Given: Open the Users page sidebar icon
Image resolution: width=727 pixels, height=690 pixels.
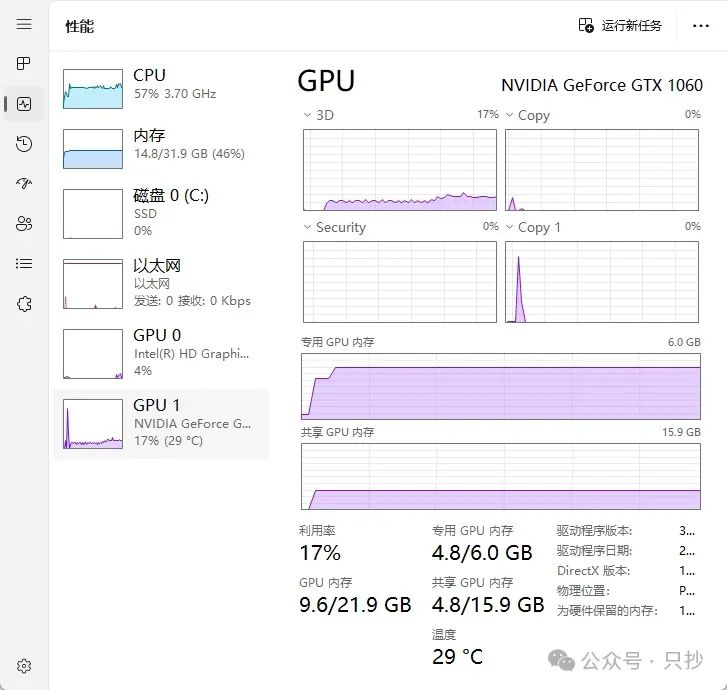Looking at the screenshot, I should [24, 224].
